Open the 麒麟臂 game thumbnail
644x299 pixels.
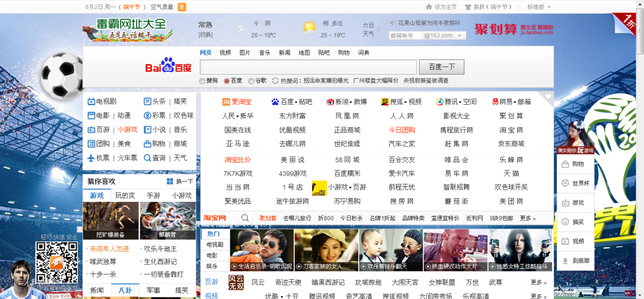(168, 220)
